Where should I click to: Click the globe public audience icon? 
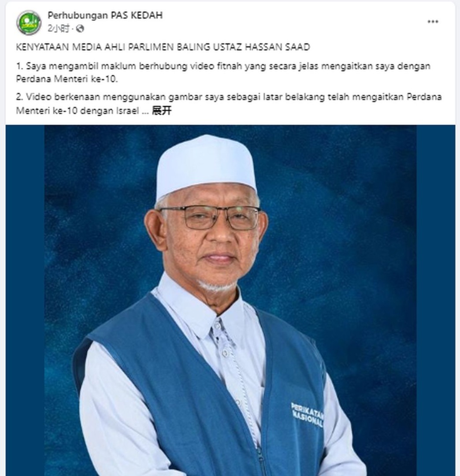(80, 29)
